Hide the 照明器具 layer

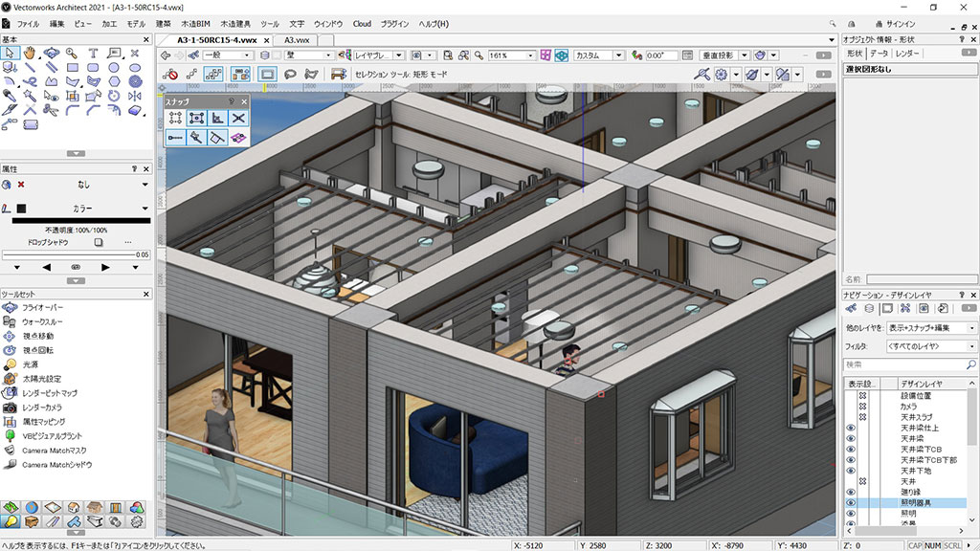click(851, 502)
